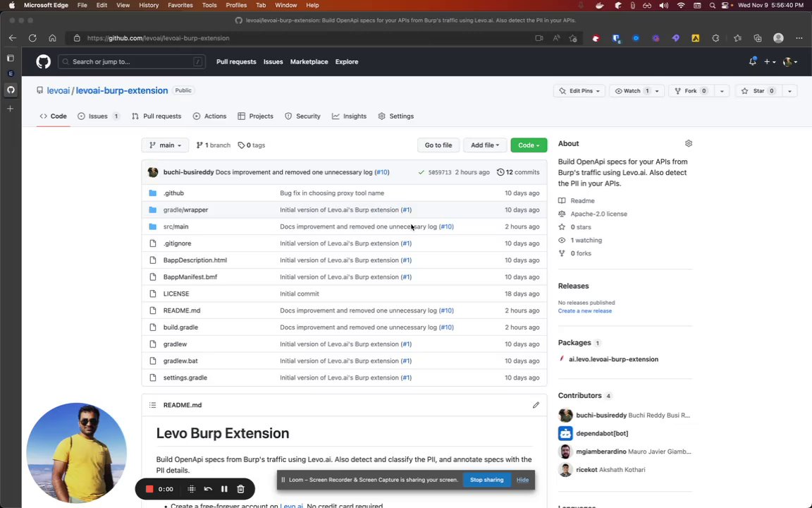Click the browser back arrow
The image size is (812, 508).
13,38
